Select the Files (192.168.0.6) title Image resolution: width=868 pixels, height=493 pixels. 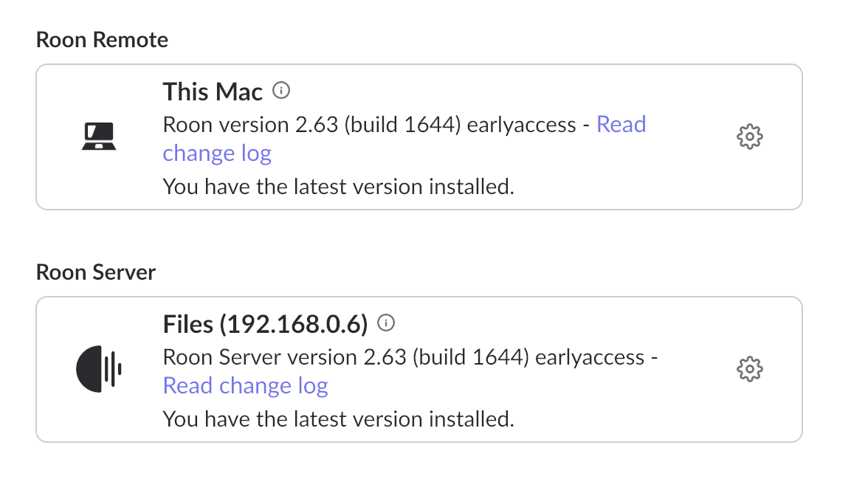[x=265, y=324]
